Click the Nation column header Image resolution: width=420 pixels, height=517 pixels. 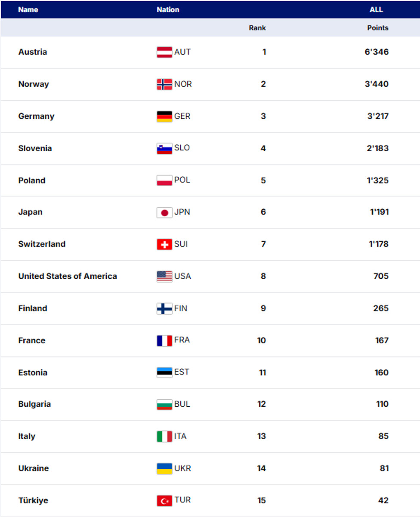pyautogui.click(x=168, y=9)
